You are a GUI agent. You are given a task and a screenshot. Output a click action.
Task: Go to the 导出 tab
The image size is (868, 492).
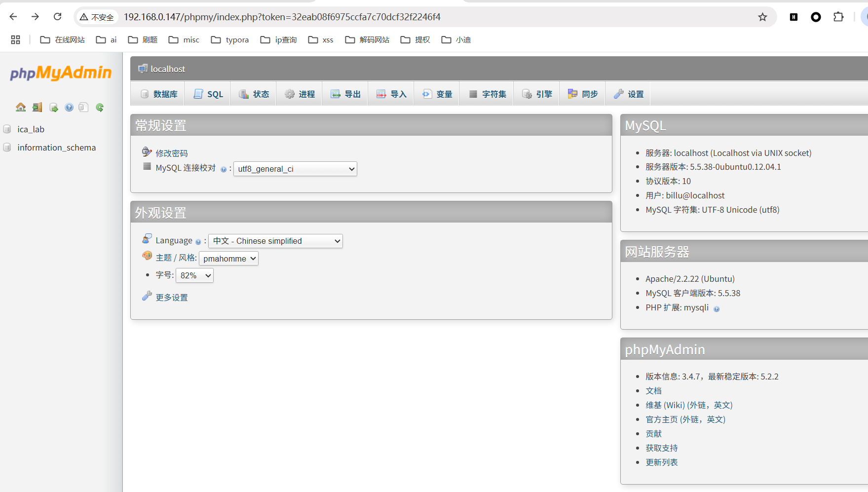(345, 94)
